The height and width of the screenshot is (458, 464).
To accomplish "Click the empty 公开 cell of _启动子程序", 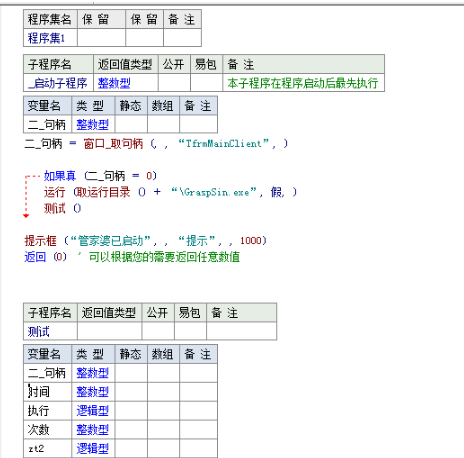I will pos(174,83).
